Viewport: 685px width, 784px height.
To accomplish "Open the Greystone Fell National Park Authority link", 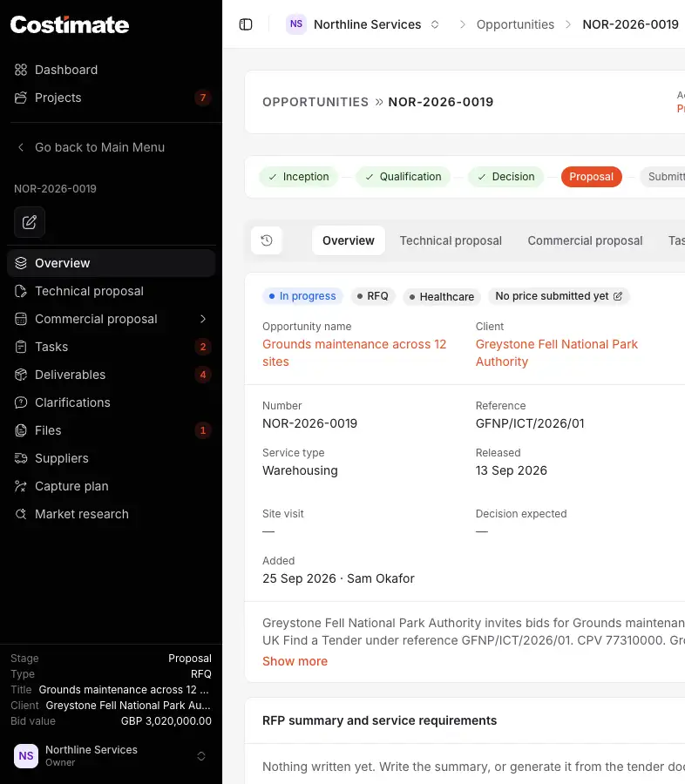I will [556, 353].
